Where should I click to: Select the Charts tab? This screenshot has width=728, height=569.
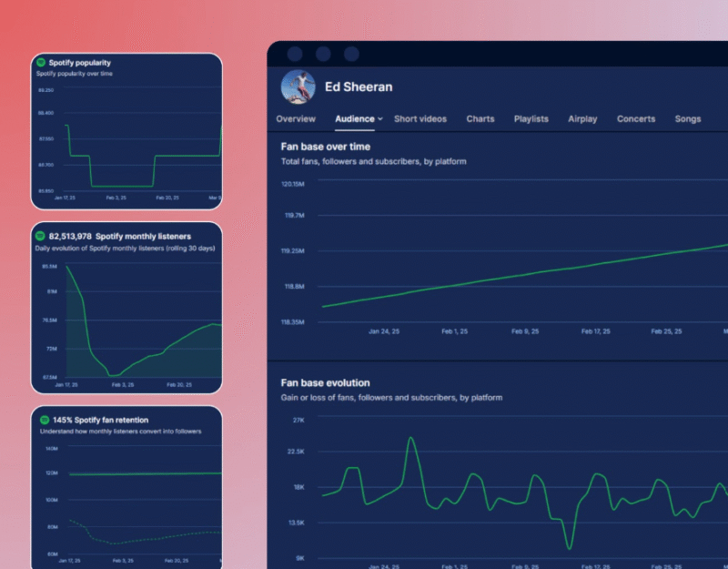[480, 118]
